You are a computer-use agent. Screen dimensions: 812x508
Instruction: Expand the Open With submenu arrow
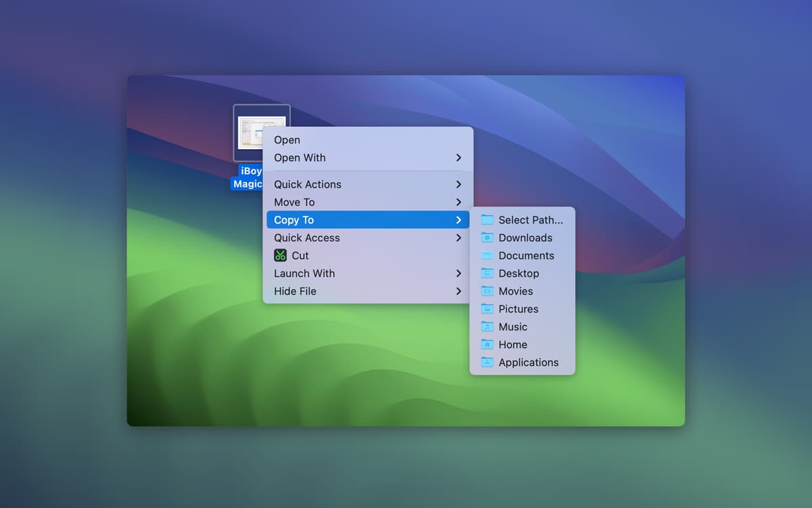point(458,158)
